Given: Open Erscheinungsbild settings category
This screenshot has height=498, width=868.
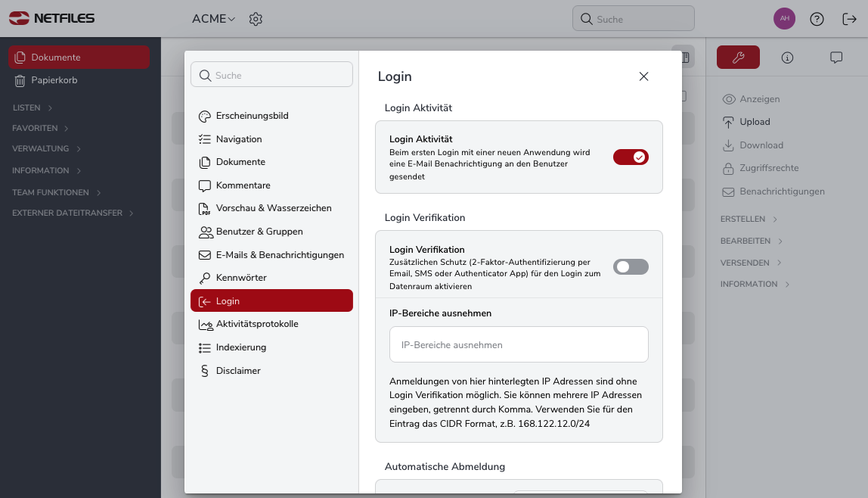Looking at the screenshot, I should coord(252,116).
